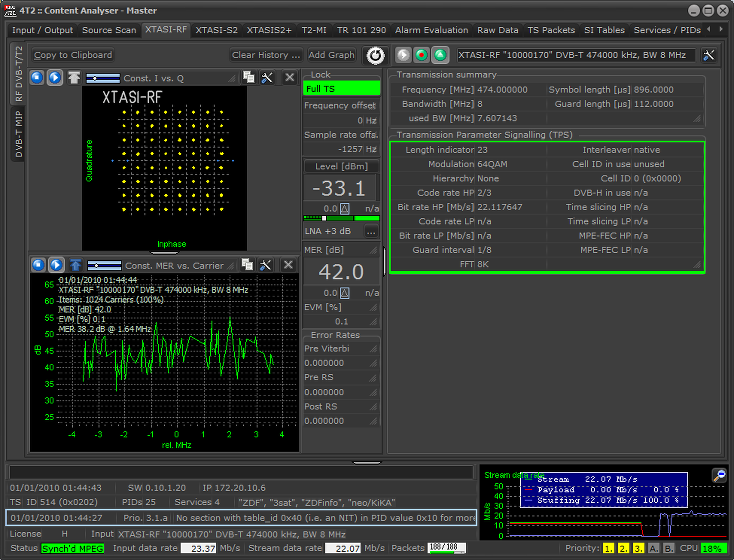Viewport: 734px width, 560px height.
Task: Click the circular reset power icon
Action: point(375,55)
